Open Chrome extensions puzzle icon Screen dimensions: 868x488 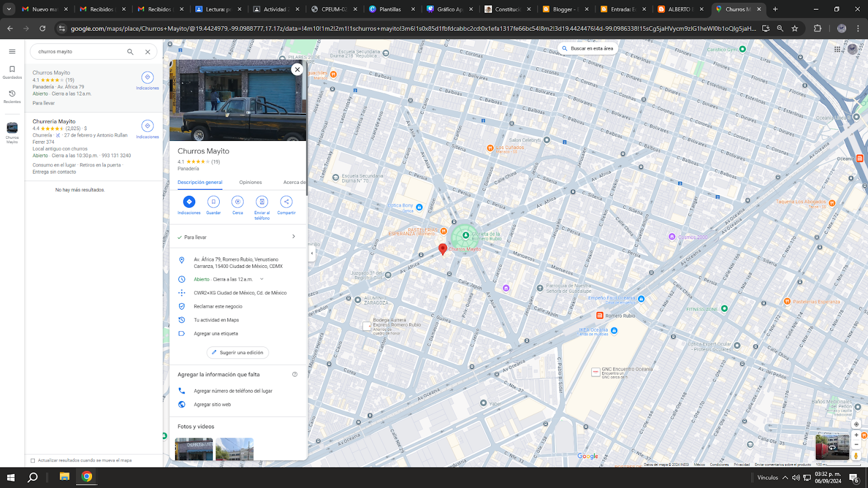[818, 28]
